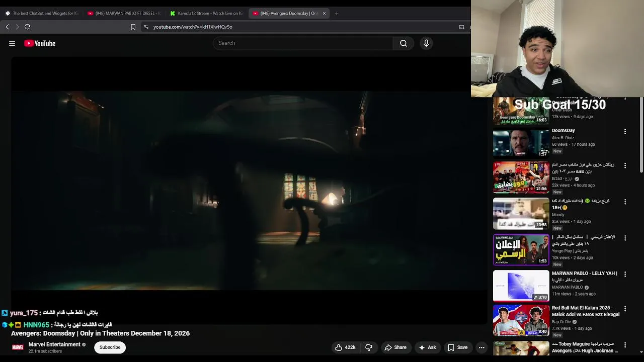Screen dimensions: 644x362
Task: Click the video title Avengers: Doomsday
Action: 100,333
